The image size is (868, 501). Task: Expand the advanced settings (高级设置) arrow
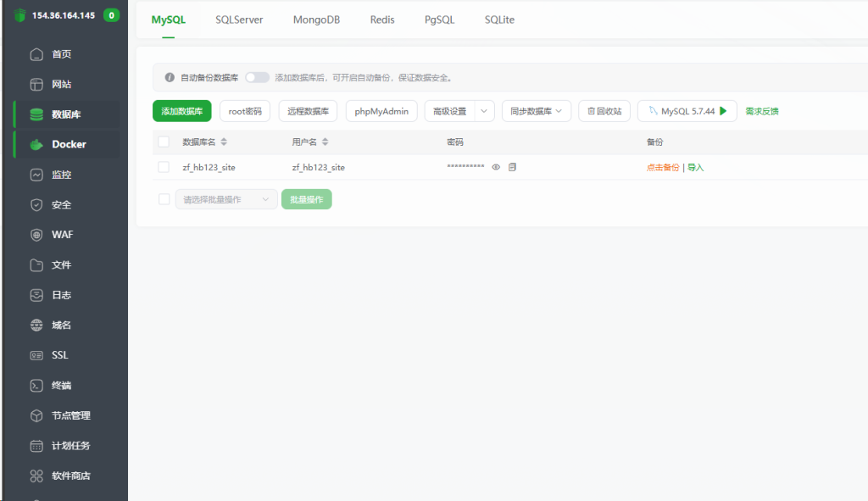[x=484, y=111]
